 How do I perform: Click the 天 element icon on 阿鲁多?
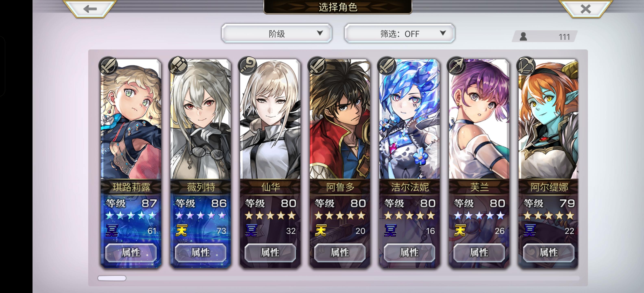click(321, 231)
